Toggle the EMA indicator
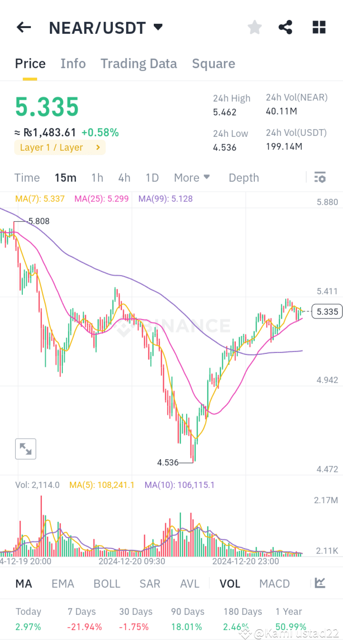Image resolution: width=343 pixels, height=644 pixels. (63, 583)
